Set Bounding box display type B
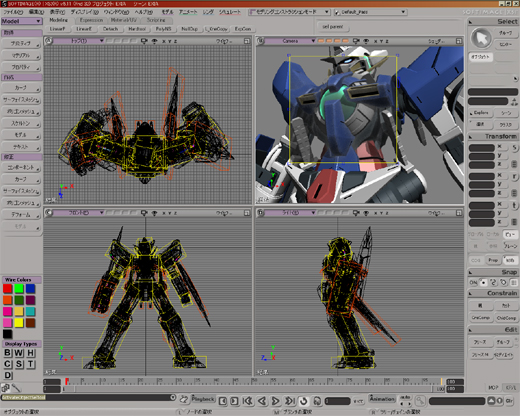 (x=8, y=353)
